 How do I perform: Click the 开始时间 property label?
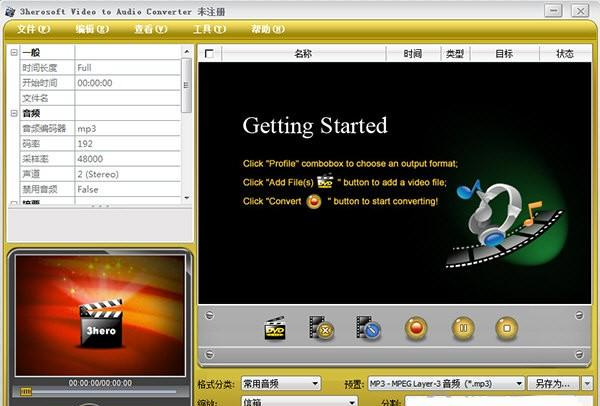(39, 83)
